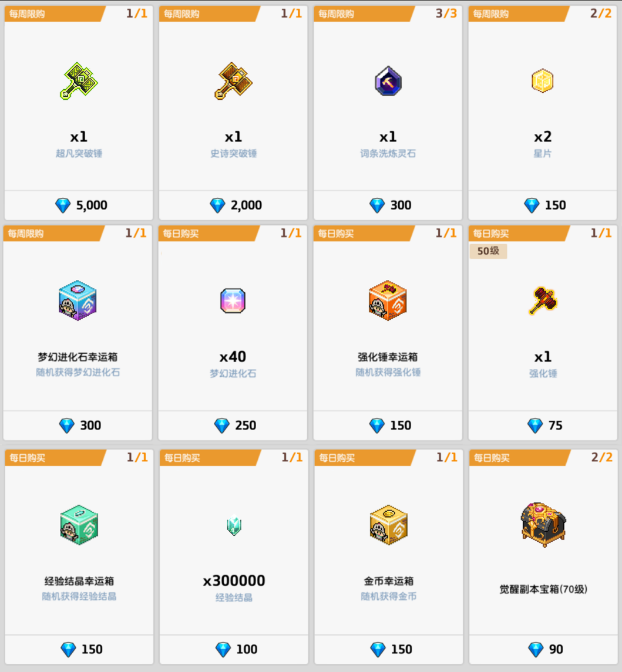Image resolution: width=622 pixels, height=672 pixels.
Task: Buy 史诗突破锤 for 2,000 diamonds
Action: coord(233,205)
